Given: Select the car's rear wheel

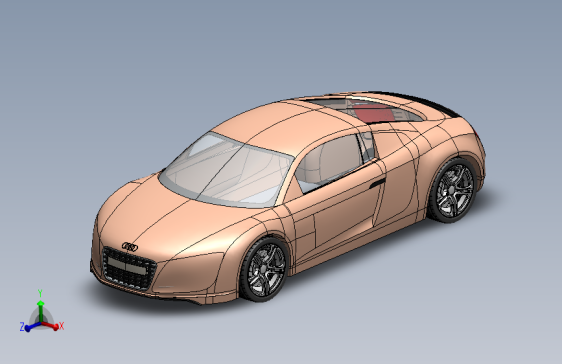Looking at the screenshot, I should tap(453, 190).
